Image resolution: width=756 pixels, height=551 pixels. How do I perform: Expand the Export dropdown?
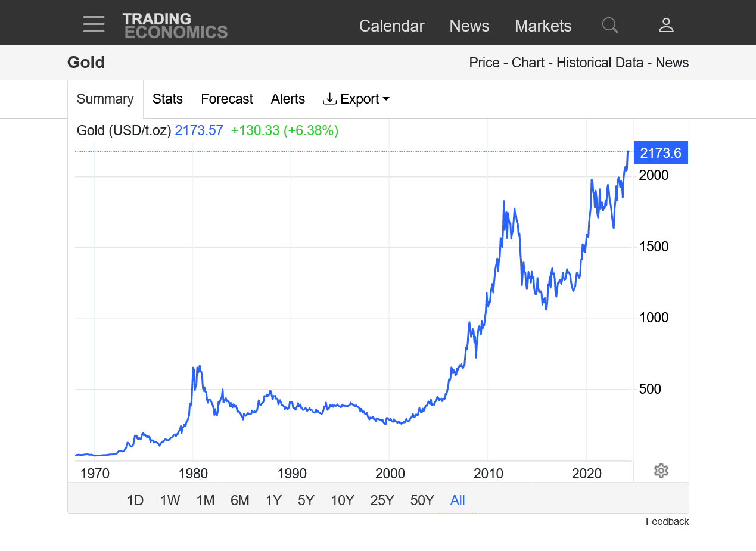pyautogui.click(x=356, y=99)
